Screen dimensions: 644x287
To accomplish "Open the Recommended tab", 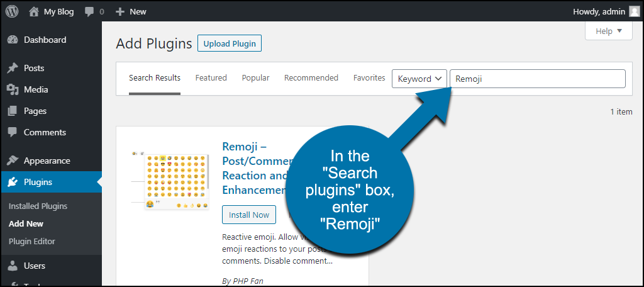I will 311,77.
